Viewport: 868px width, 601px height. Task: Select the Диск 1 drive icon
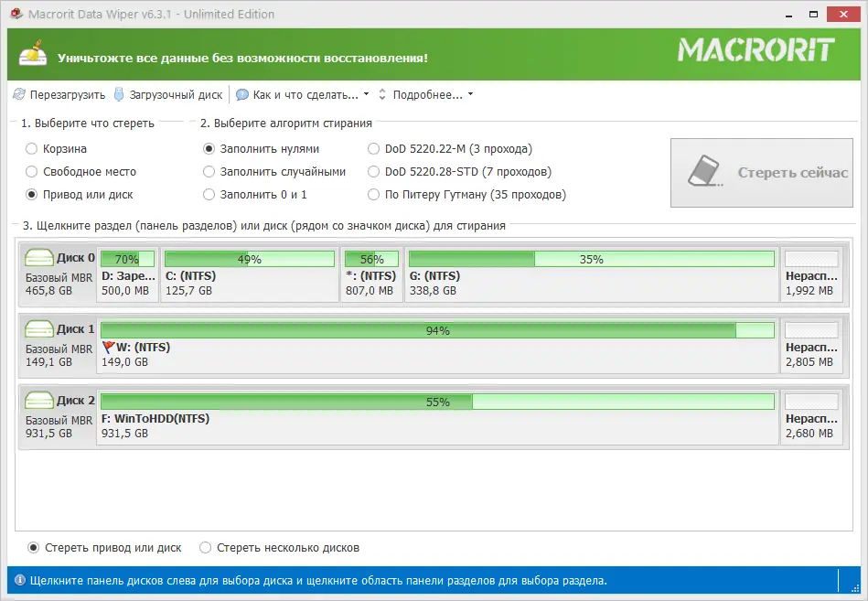38,328
